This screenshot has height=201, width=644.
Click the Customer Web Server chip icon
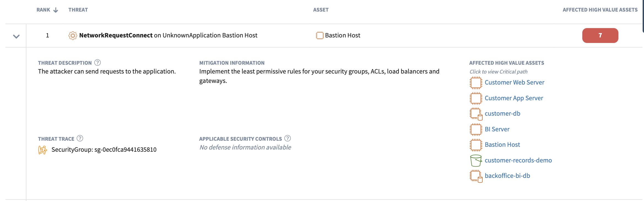[x=476, y=83]
